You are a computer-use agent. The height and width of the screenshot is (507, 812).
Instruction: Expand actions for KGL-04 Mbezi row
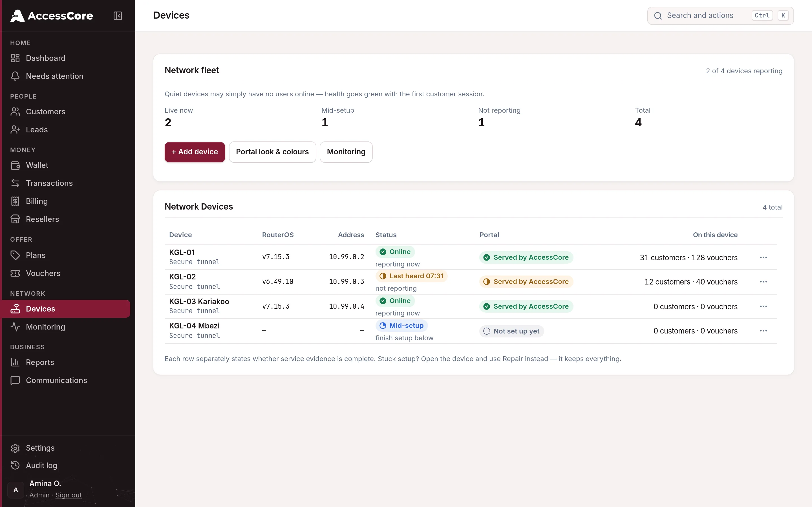(x=763, y=331)
